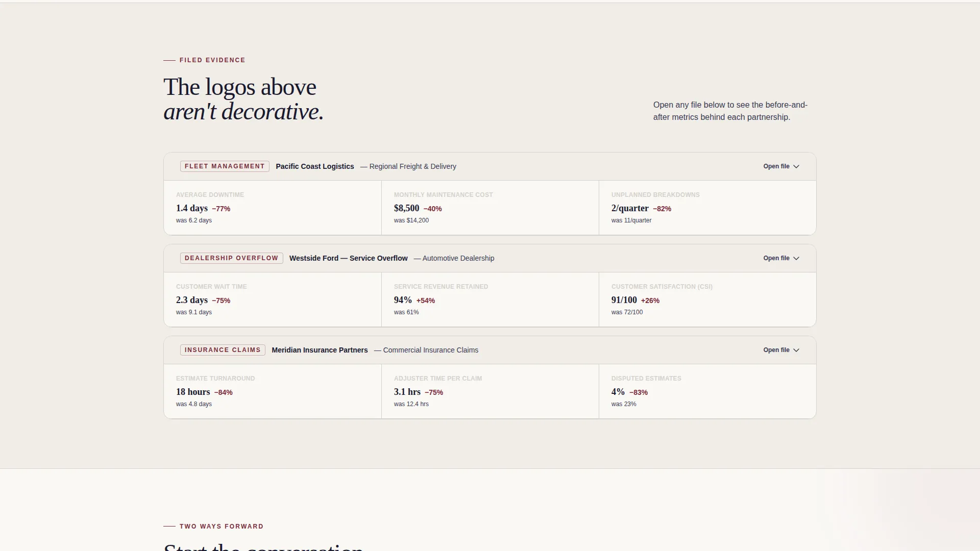Image resolution: width=980 pixels, height=551 pixels.
Task: Click the Monthly Maintenance Cost metric cell
Action: point(490,208)
